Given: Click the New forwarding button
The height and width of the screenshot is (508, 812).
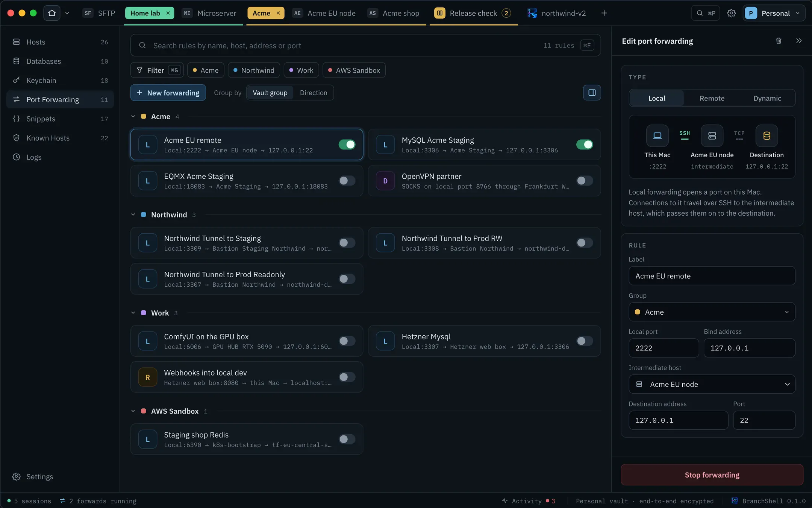Looking at the screenshot, I should tap(168, 93).
